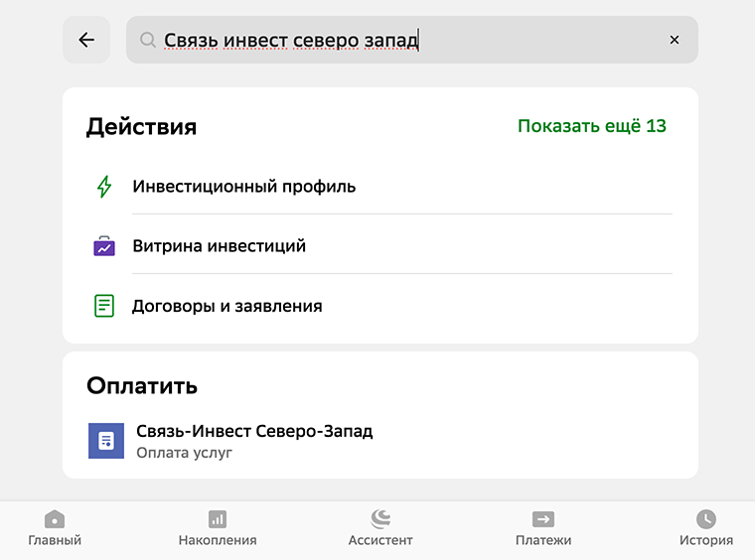This screenshot has width=755, height=560.
Task: Clear the search field with the X icon
Action: click(675, 40)
